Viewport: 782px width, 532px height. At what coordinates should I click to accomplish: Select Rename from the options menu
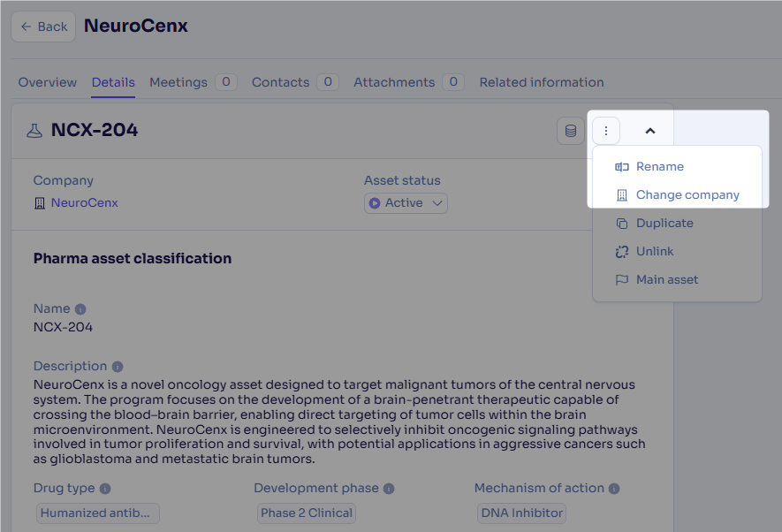[x=659, y=167]
